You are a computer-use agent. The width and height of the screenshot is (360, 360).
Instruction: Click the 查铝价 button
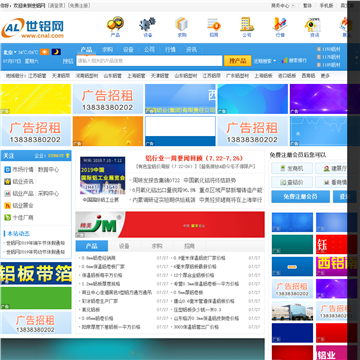(x=292, y=182)
